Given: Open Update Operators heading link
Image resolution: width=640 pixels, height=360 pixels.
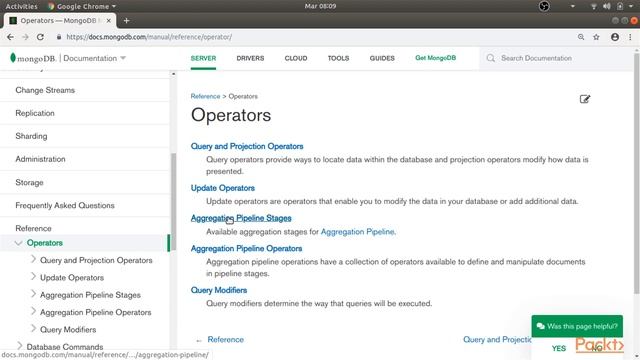Looking at the screenshot, I should (x=223, y=188).
